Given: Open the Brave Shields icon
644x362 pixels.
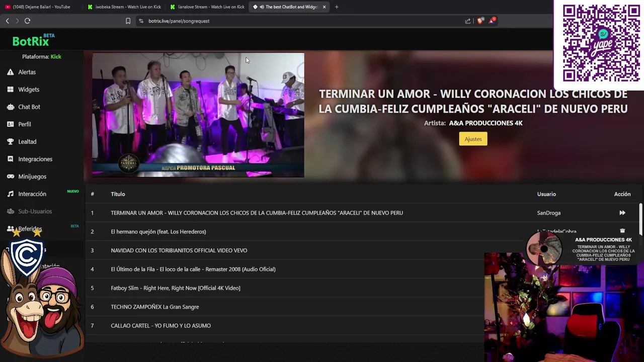Looking at the screenshot, I should point(480,21).
